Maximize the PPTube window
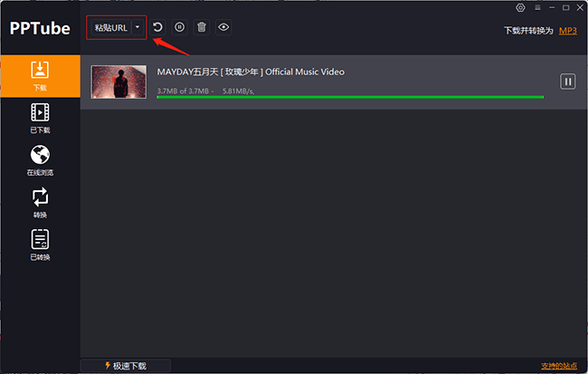The height and width of the screenshot is (374, 588). [566, 7]
